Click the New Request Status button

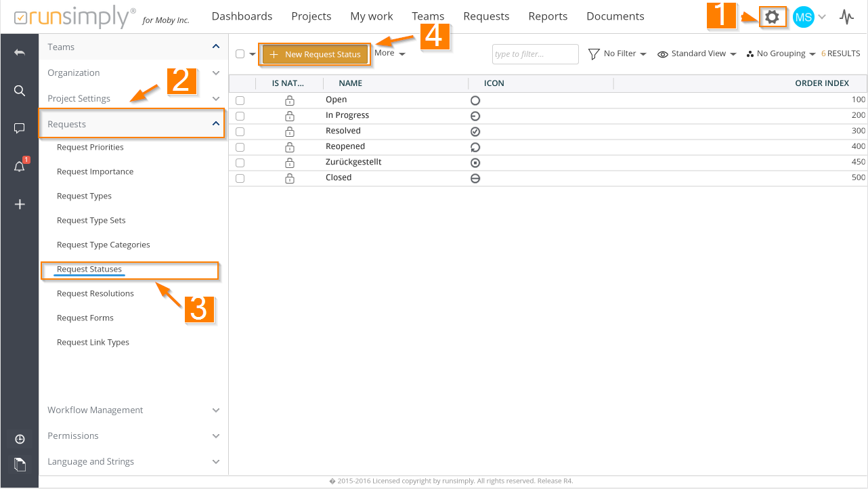315,54
